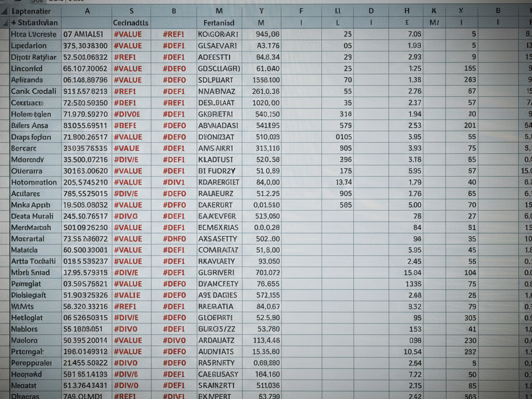Click the value 1598.100
Screen dimensions: 532x399
[x=267, y=80]
